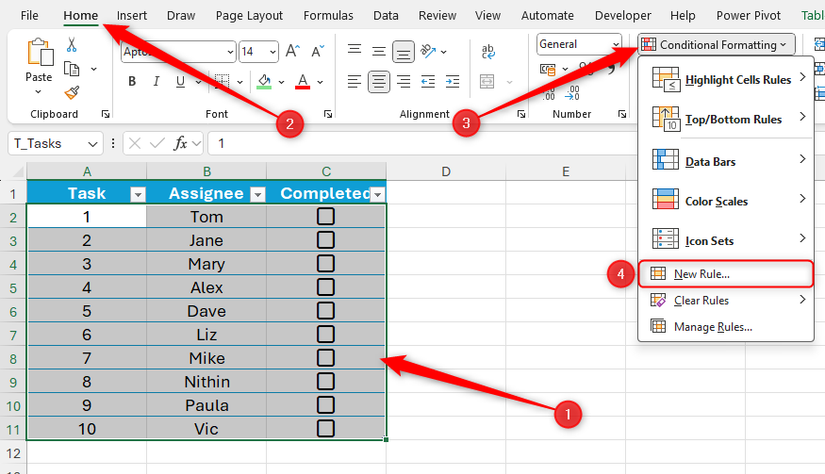The height and width of the screenshot is (474, 825).
Task: Click the Conditional Formatting button
Action: tap(717, 44)
